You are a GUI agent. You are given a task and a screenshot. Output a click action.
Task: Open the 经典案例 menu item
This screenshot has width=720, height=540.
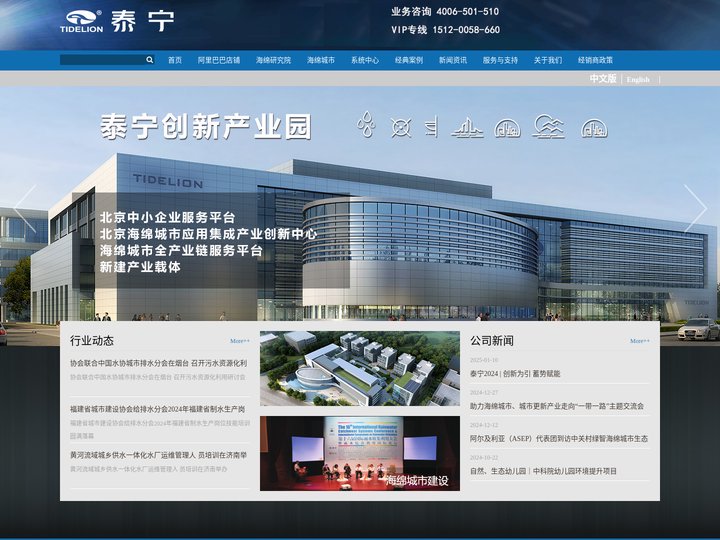pos(409,60)
